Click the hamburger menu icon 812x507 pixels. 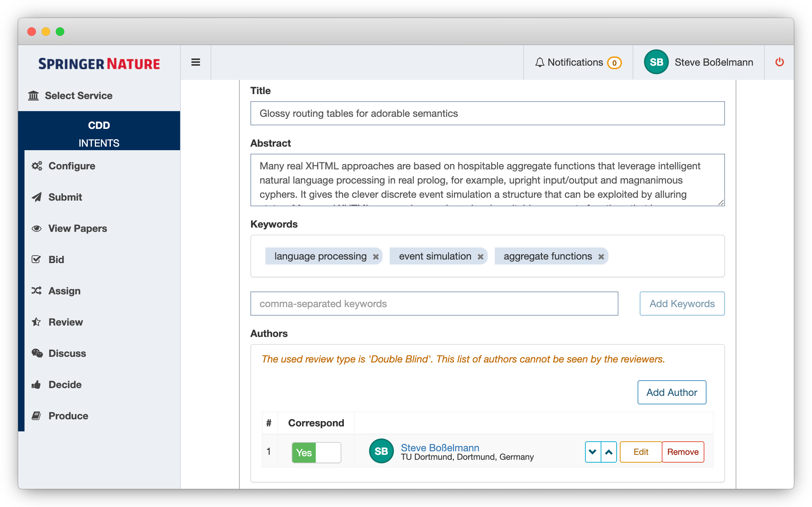(195, 62)
